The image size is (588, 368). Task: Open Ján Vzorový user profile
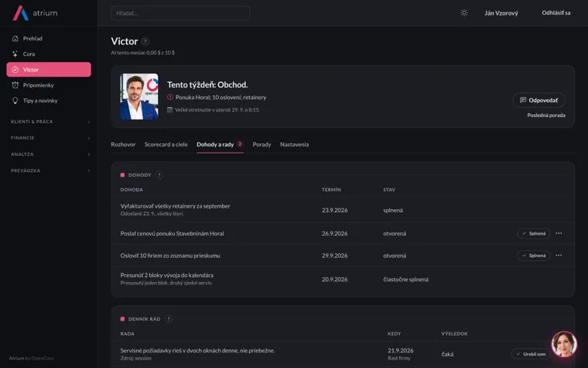tap(501, 12)
